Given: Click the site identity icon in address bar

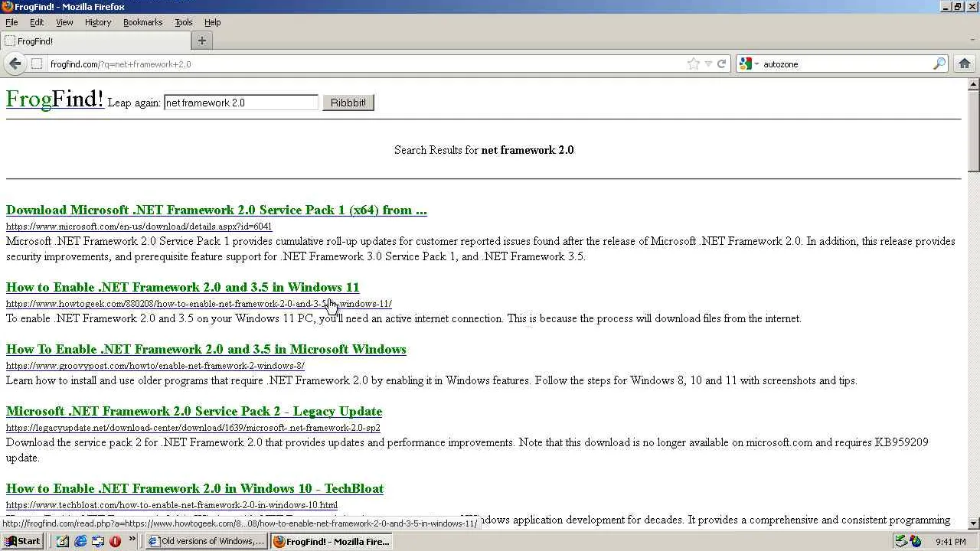Looking at the screenshot, I should click(x=37, y=64).
